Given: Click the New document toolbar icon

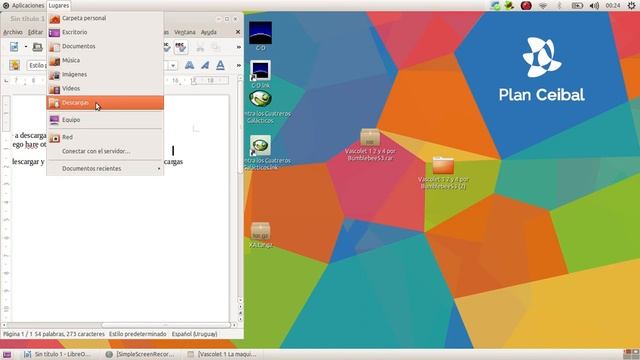Looking at the screenshot, I should pos(14,47).
